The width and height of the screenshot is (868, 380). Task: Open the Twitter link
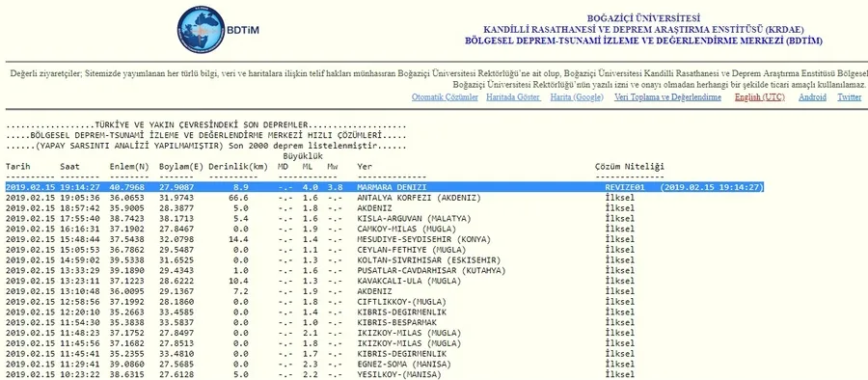coord(849,97)
